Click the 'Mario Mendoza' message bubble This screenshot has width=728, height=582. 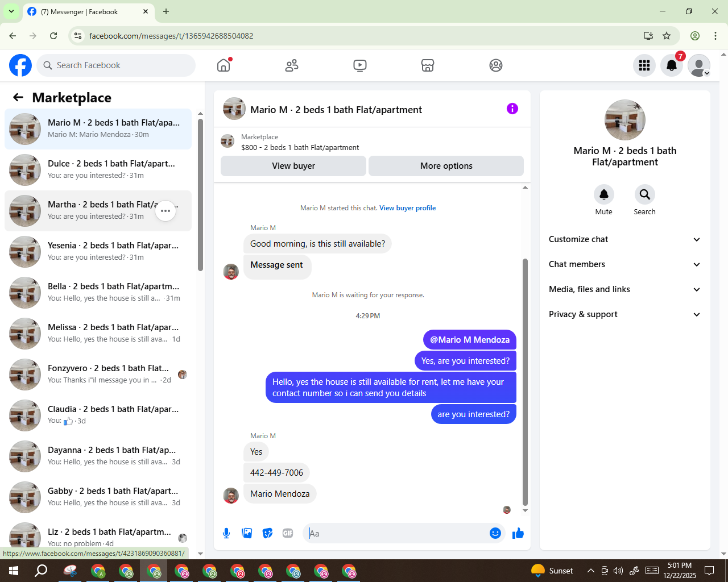280,494
